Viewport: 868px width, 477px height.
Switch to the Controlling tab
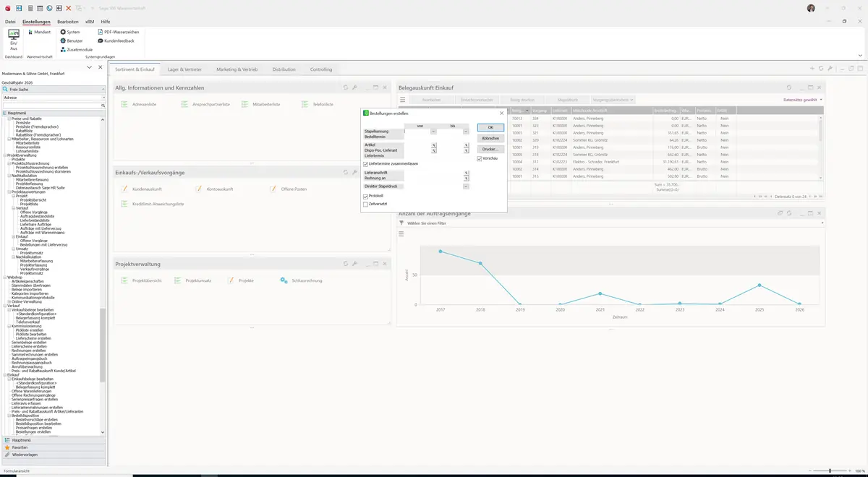pyautogui.click(x=321, y=69)
